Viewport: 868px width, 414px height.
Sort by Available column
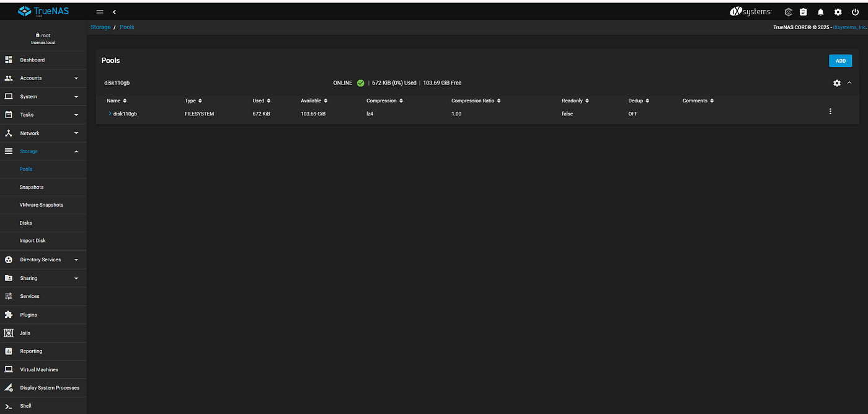tap(314, 101)
